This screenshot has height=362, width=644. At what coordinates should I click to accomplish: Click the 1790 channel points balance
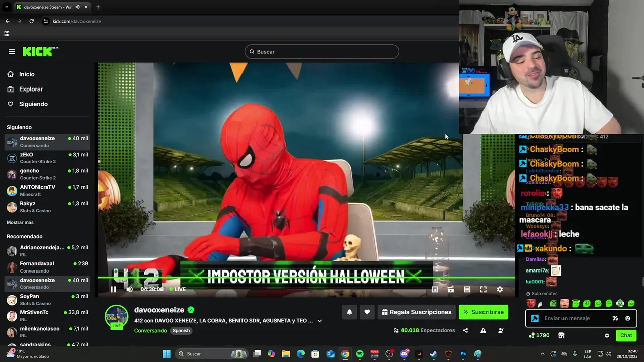[539, 335]
